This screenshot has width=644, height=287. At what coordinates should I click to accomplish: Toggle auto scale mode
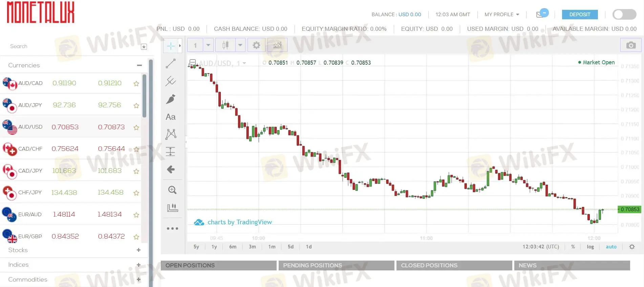(x=611, y=247)
